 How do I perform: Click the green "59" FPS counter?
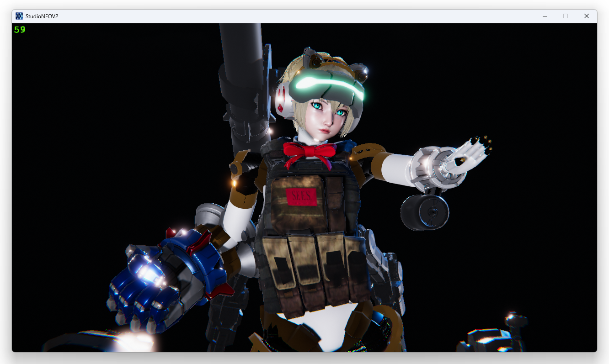20,30
